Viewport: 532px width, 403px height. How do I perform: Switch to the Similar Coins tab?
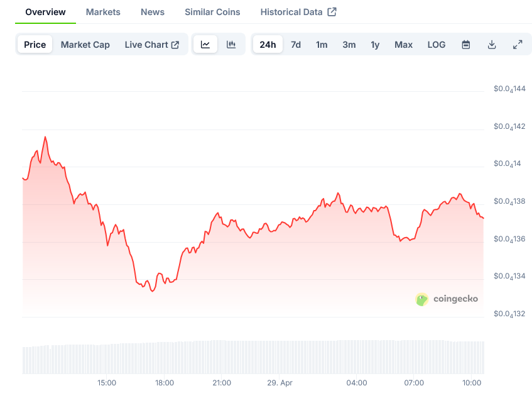click(x=214, y=12)
